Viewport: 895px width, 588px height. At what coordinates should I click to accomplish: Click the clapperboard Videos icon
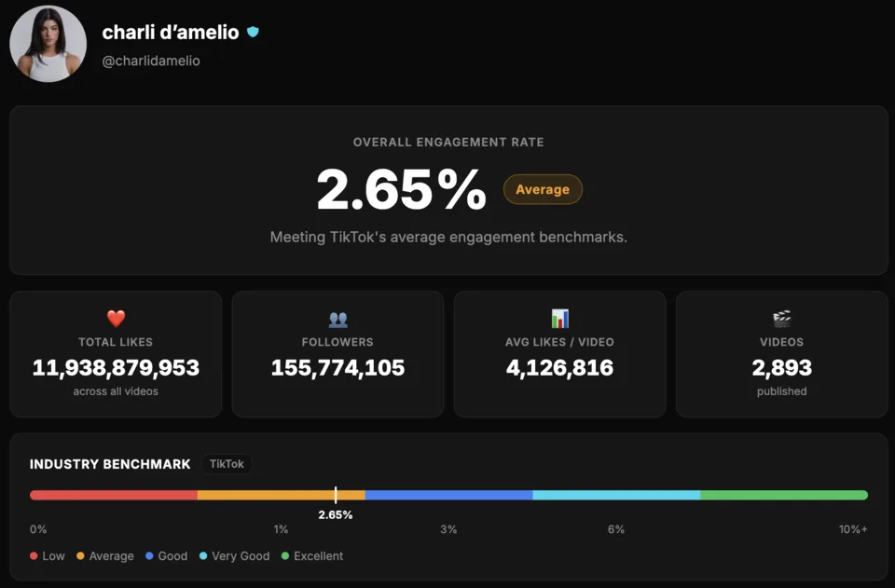coord(781,317)
